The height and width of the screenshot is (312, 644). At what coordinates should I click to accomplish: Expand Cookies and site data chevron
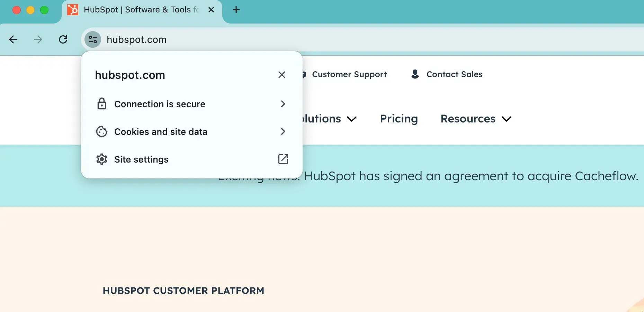[283, 131]
